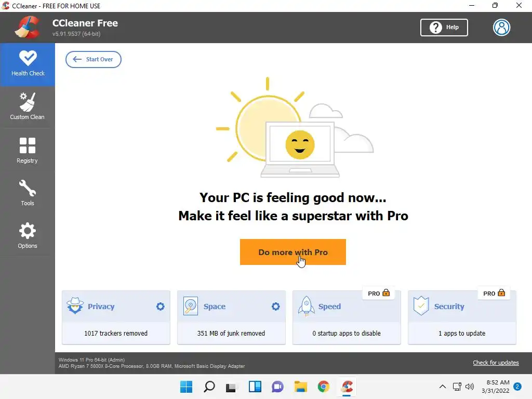Click the Space disk icon

[x=190, y=306]
